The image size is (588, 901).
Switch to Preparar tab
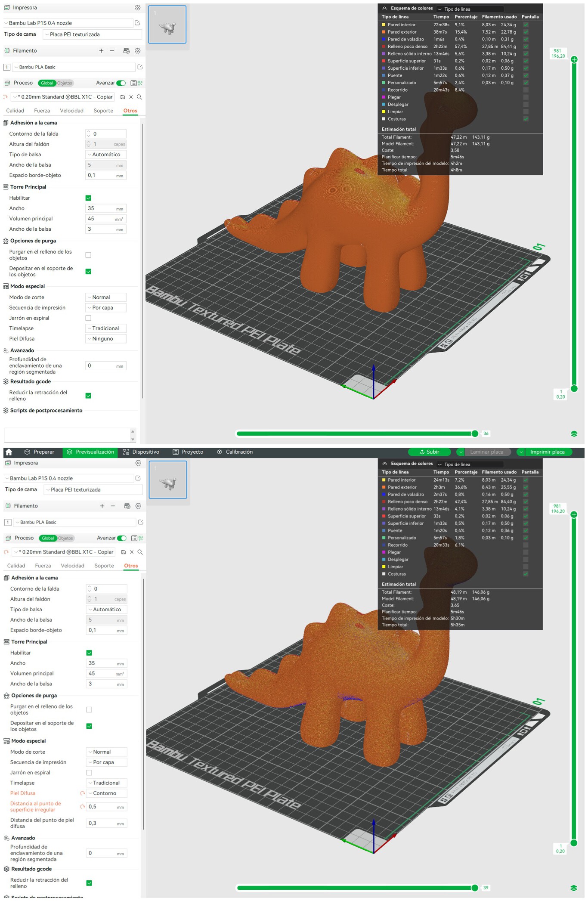coord(39,452)
